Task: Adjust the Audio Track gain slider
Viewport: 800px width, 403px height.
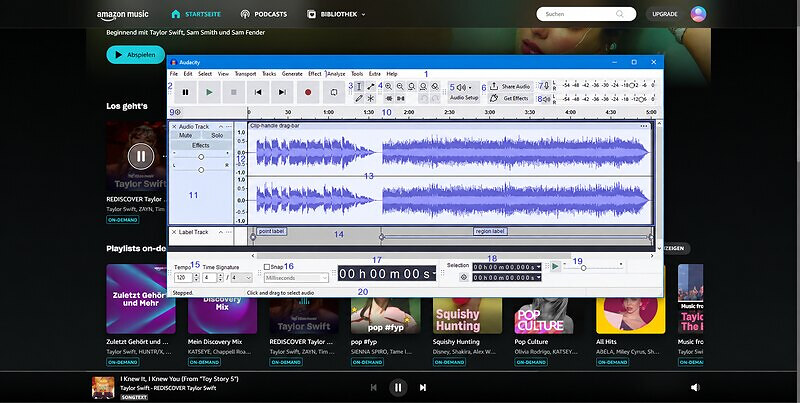Action: coord(201,157)
